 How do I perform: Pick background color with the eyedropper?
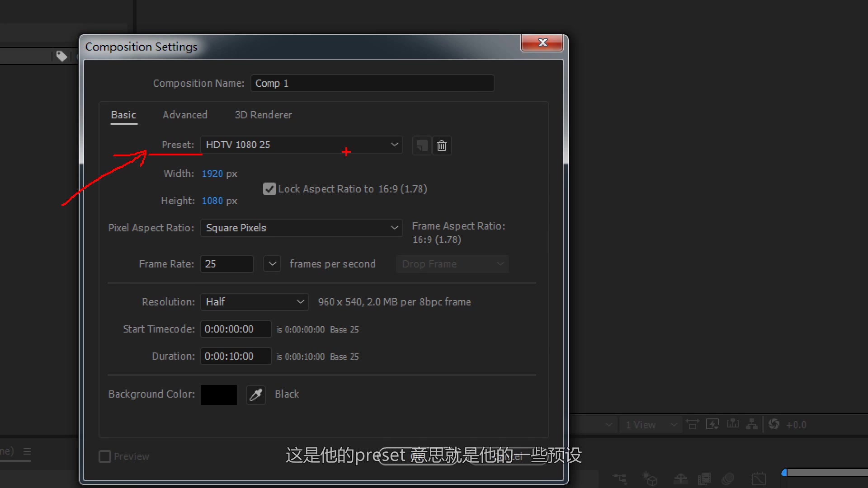[x=255, y=394]
